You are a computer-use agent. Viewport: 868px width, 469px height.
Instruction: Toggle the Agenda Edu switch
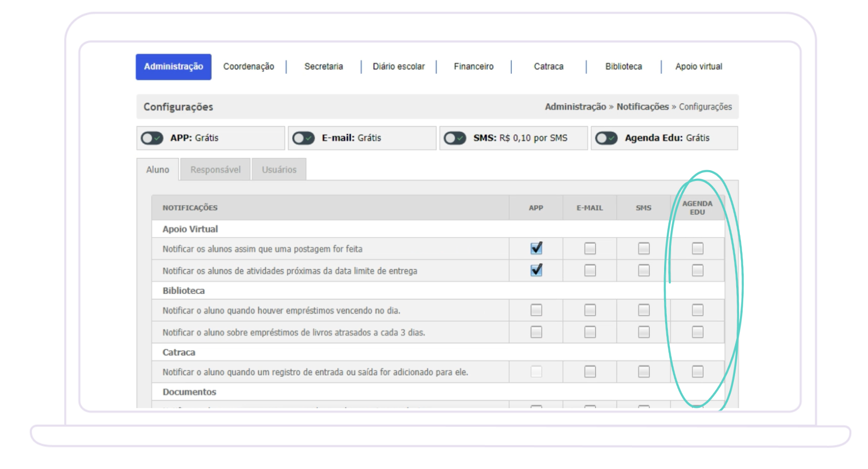point(606,138)
